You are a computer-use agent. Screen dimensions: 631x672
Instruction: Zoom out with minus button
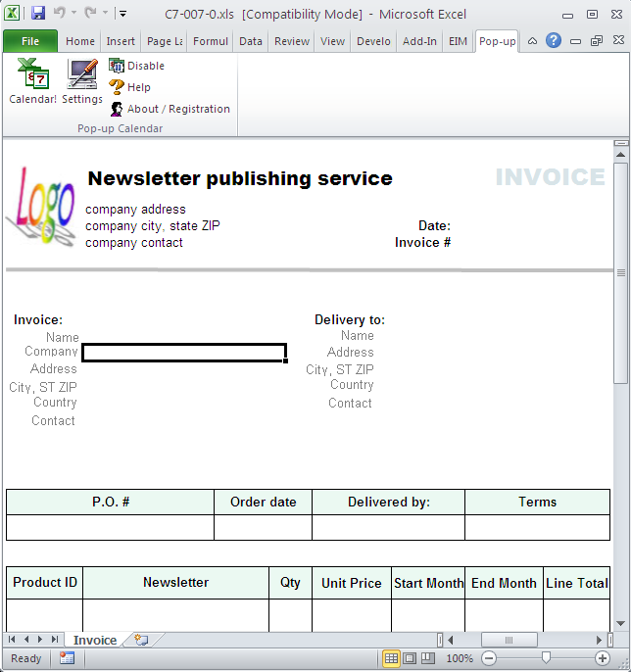coord(489,658)
